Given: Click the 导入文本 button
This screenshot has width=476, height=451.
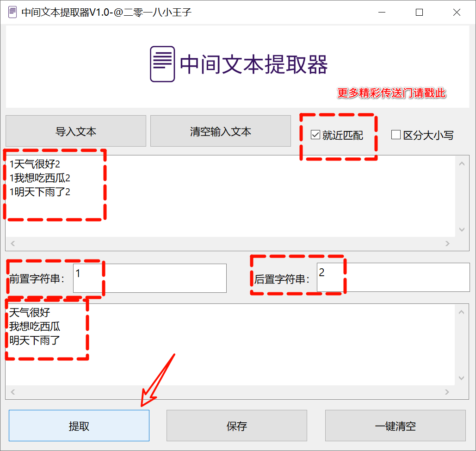Looking at the screenshot, I should [75, 131].
